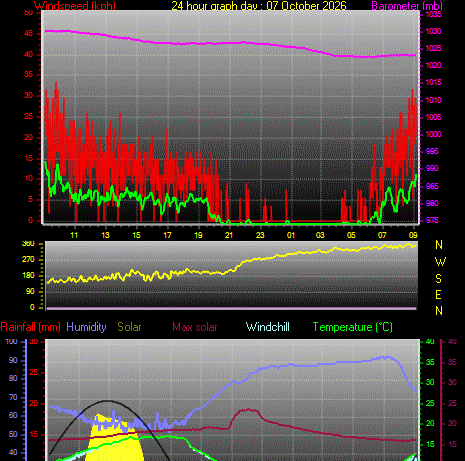Click the E compass direction label
Screen dimensions: 465x461
pyautogui.click(x=439, y=295)
